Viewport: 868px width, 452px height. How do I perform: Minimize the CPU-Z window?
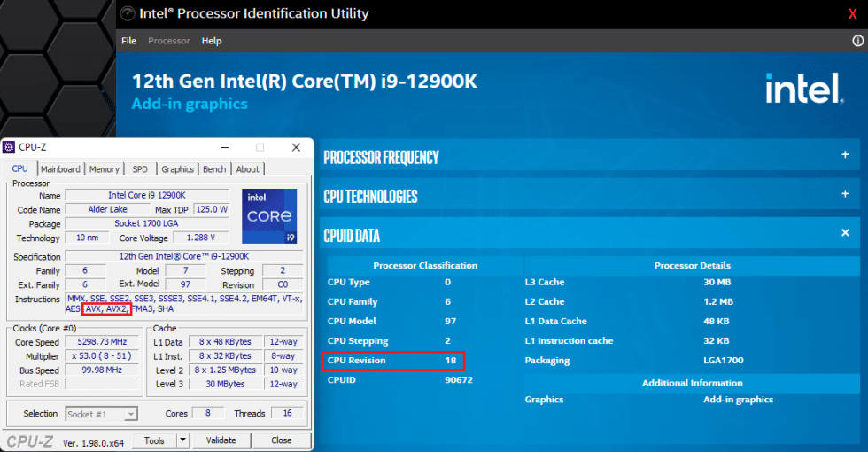(x=225, y=147)
